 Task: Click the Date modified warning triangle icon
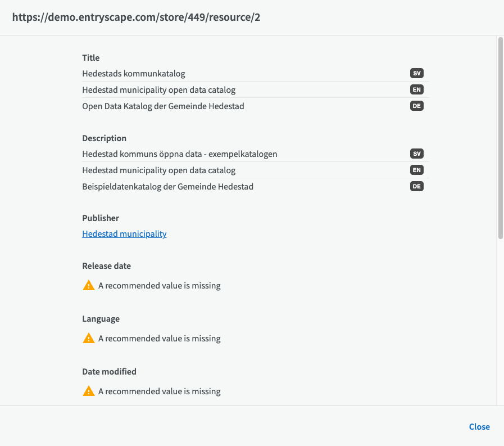89,391
